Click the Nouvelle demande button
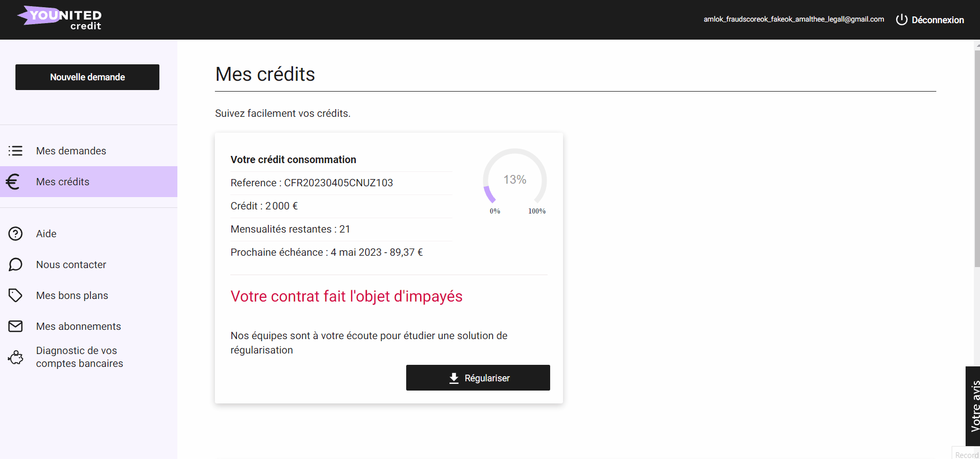The image size is (980, 459). click(x=87, y=77)
